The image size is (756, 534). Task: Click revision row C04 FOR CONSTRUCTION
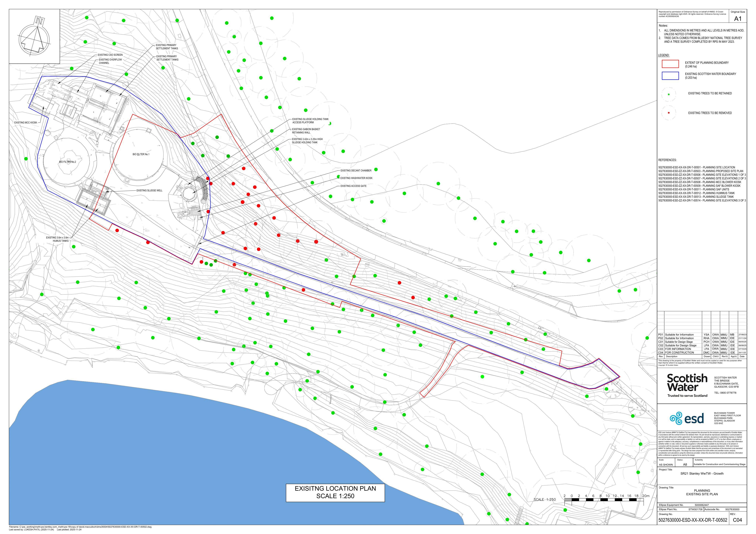(x=702, y=353)
